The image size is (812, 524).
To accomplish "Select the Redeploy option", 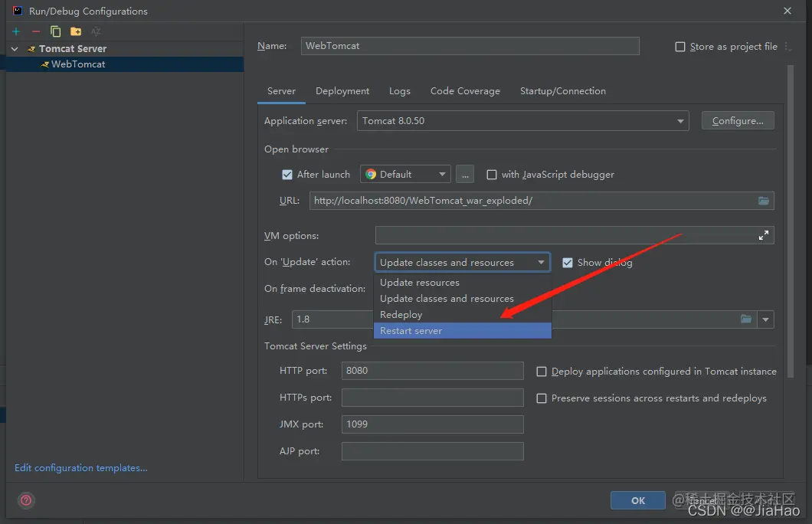I will (x=462, y=314).
